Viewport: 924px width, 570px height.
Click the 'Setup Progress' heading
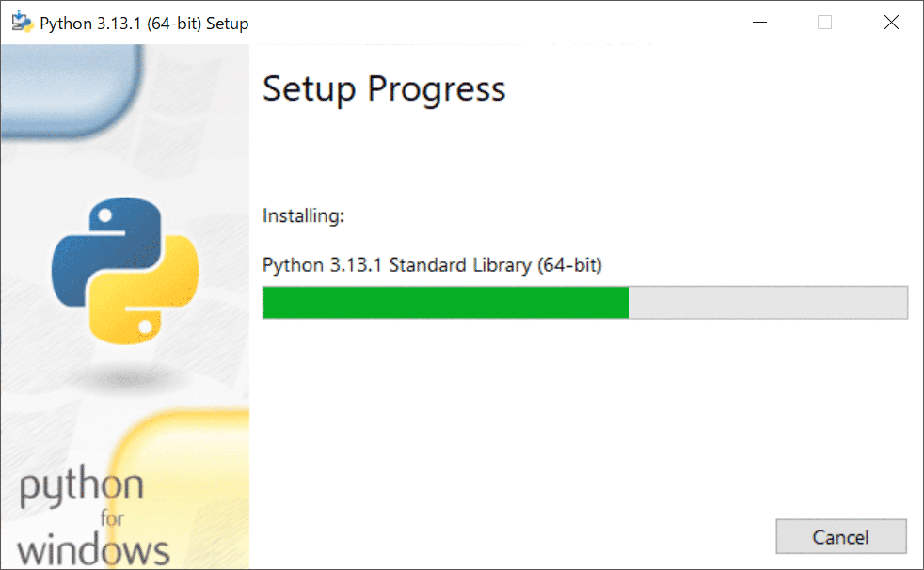[x=384, y=89]
